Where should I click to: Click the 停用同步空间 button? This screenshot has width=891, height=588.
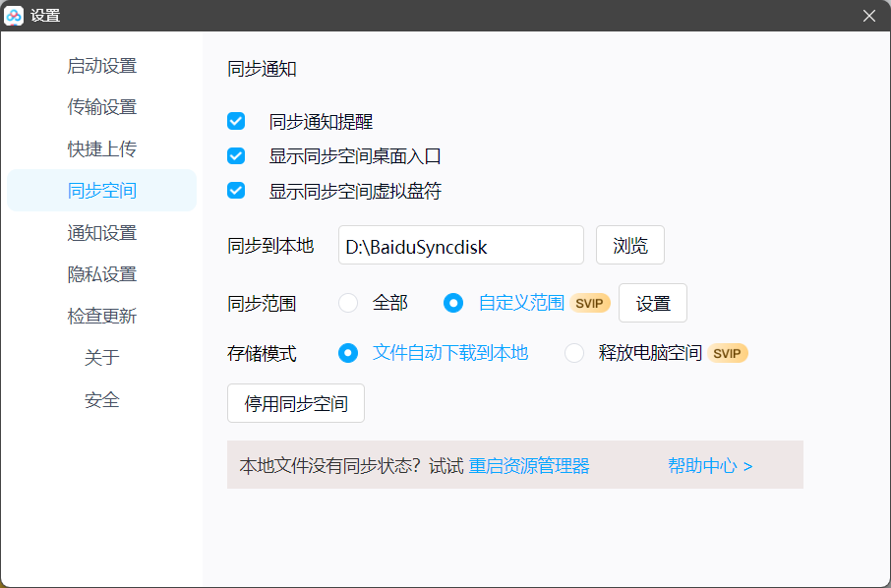tap(295, 403)
